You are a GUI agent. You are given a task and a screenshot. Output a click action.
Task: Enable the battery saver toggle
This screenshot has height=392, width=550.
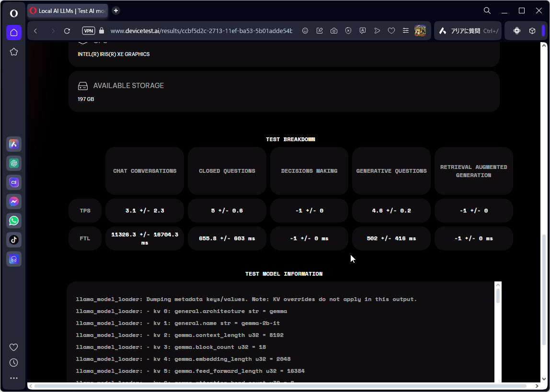pyautogui.click(x=516, y=30)
